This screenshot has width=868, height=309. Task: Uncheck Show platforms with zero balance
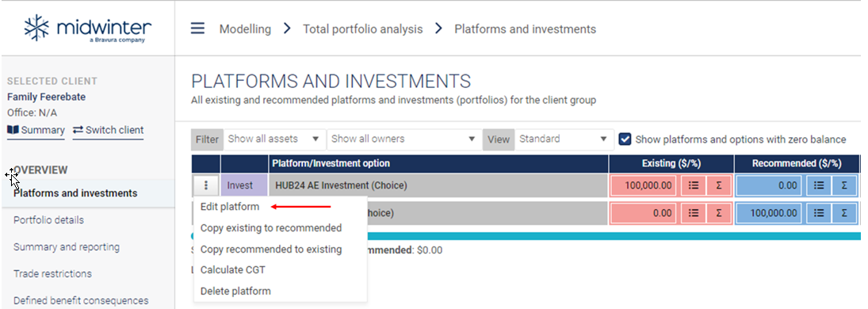(625, 139)
